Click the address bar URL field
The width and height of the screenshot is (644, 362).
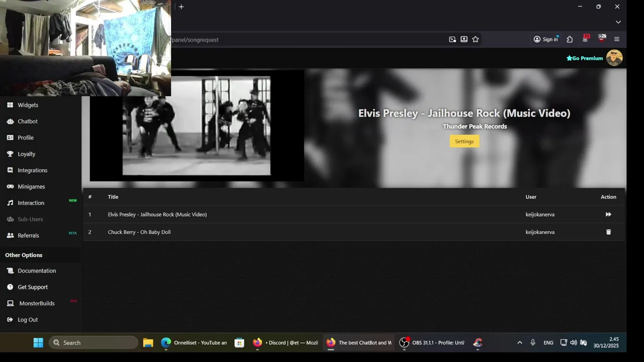(307, 39)
